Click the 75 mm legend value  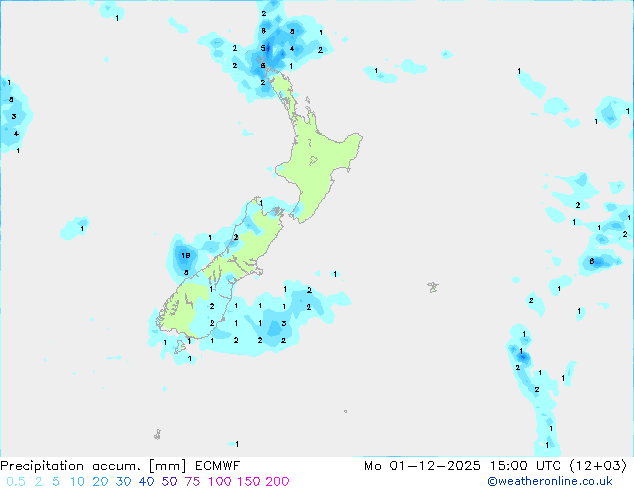[x=192, y=482]
